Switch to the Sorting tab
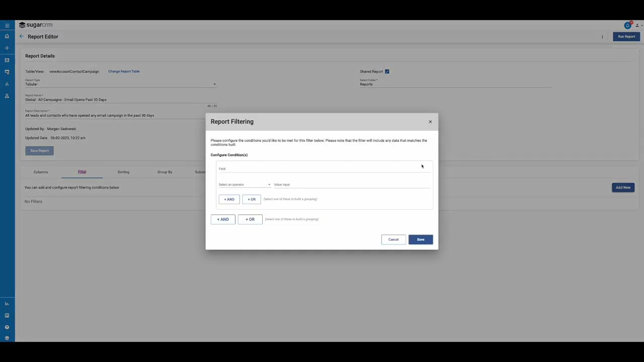The width and height of the screenshot is (644, 362). click(x=123, y=172)
